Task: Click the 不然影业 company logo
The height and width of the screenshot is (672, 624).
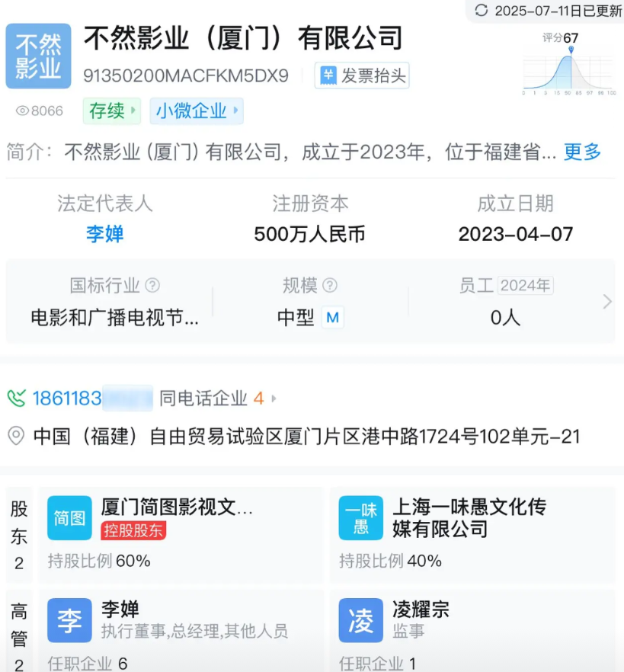Action: [38, 56]
